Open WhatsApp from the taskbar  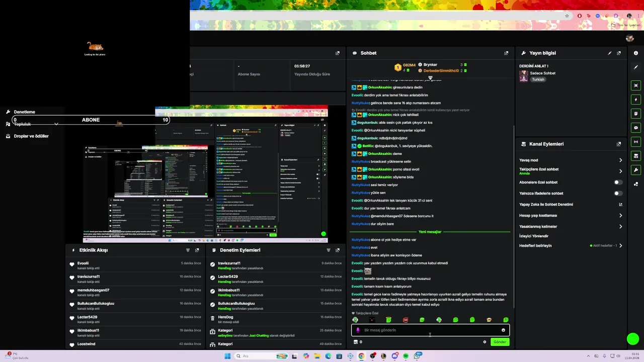pos(418,356)
